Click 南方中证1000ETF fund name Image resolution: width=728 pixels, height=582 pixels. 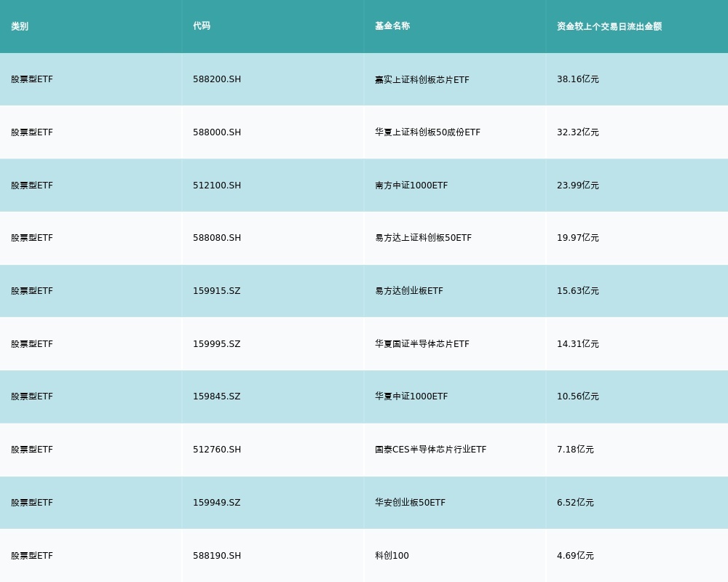pyautogui.click(x=411, y=186)
